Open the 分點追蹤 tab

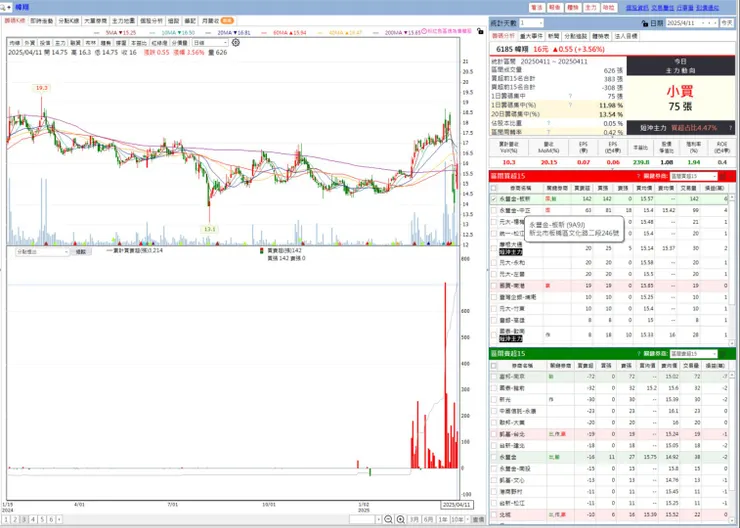[575, 36]
